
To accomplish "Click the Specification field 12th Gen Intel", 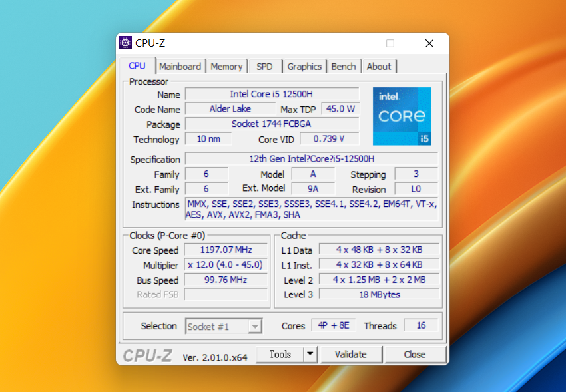I will [312, 158].
